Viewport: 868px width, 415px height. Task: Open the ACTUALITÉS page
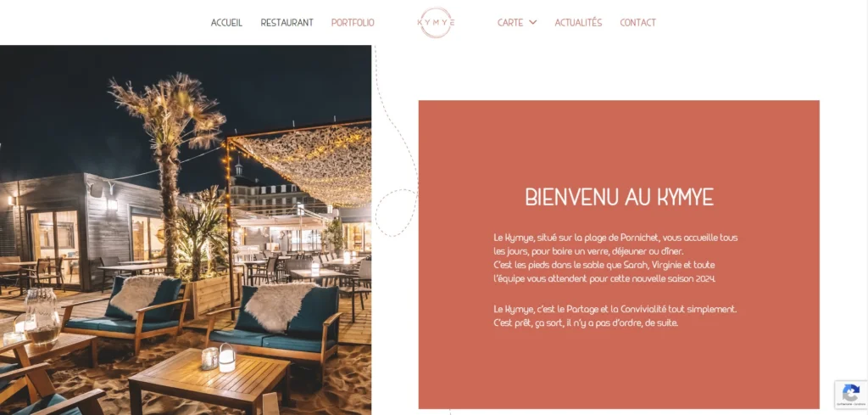[578, 23]
